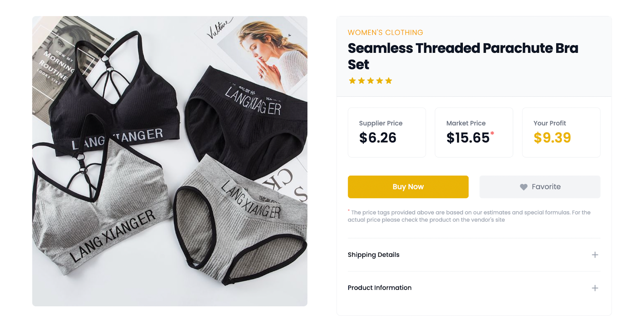The height and width of the screenshot is (318, 644).
Task: Click the second rating star
Action: (361, 81)
